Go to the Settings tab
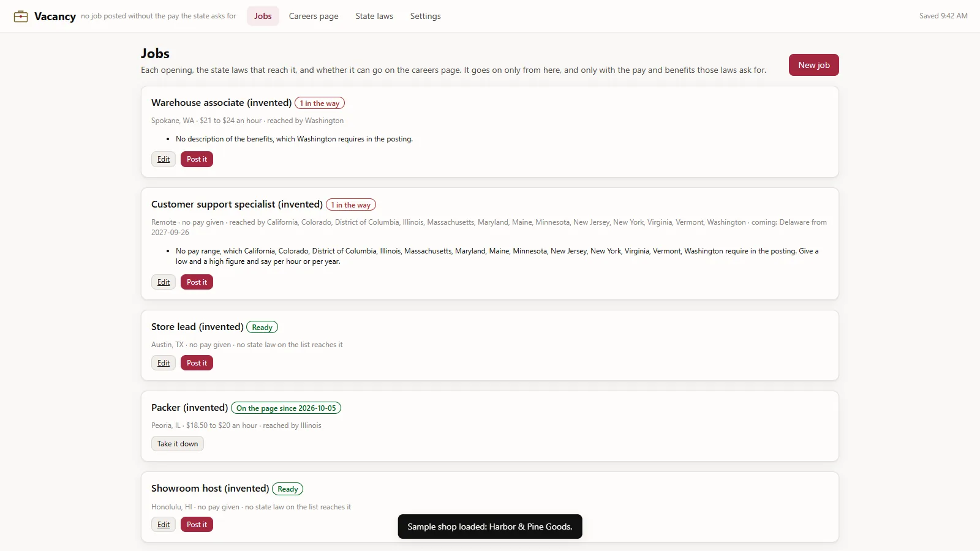The height and width of the screenshot is (551, 980). (425, 16)
